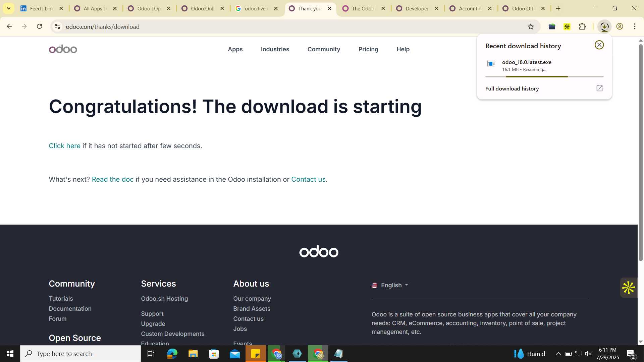Open Apps in navigation menu
The height and width of the screenshot is (362, 644).
[x=235, y=49]
